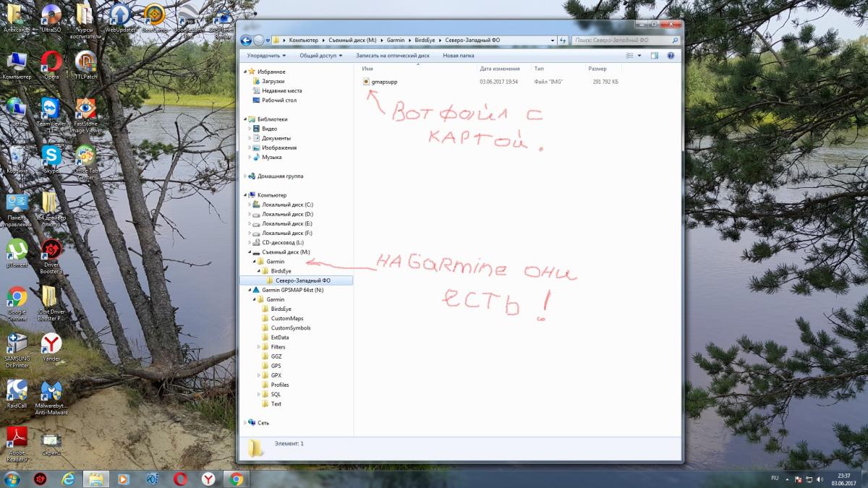
Task: Open the change view options dropdown
Action: click(639, 56)
